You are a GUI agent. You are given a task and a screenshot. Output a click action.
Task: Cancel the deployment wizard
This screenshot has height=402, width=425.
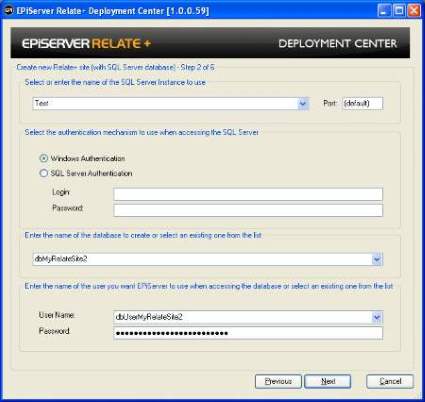pyautogui.click(x=390, y=381)
